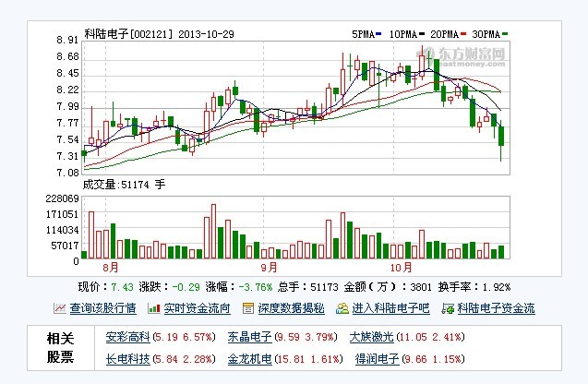588x384 pixels.
Task: Click the 8.22 price axis label
Action: pos(68,90)
